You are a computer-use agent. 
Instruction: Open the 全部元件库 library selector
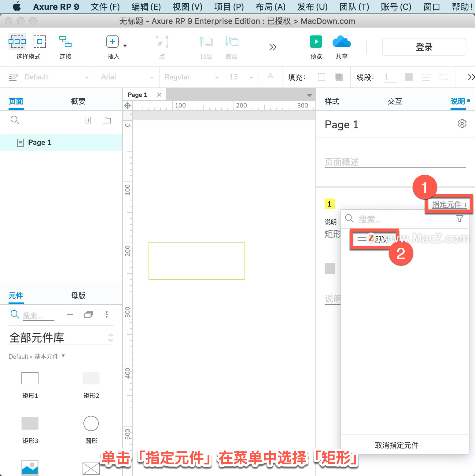(61, 338)
